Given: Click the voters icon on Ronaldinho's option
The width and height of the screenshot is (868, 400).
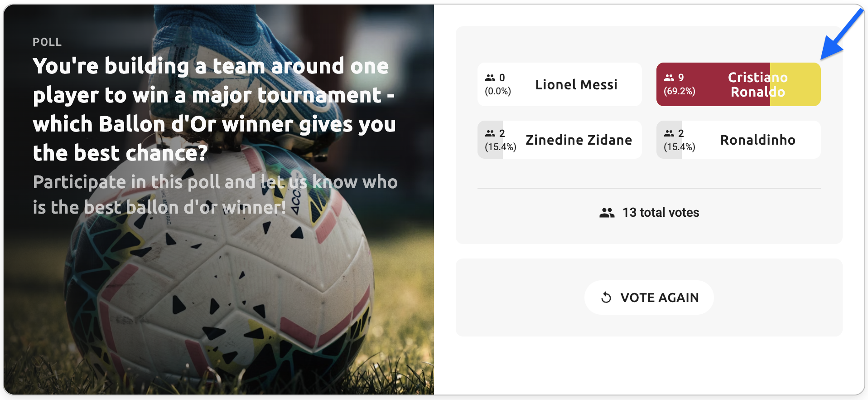Looking at the screenshot, I should pos(669,133).
